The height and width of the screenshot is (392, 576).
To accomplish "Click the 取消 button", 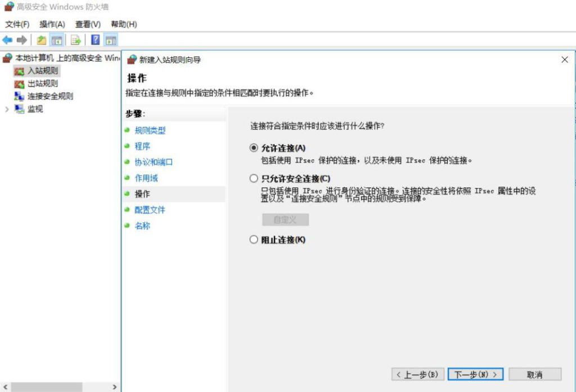I will click(535, 375).
